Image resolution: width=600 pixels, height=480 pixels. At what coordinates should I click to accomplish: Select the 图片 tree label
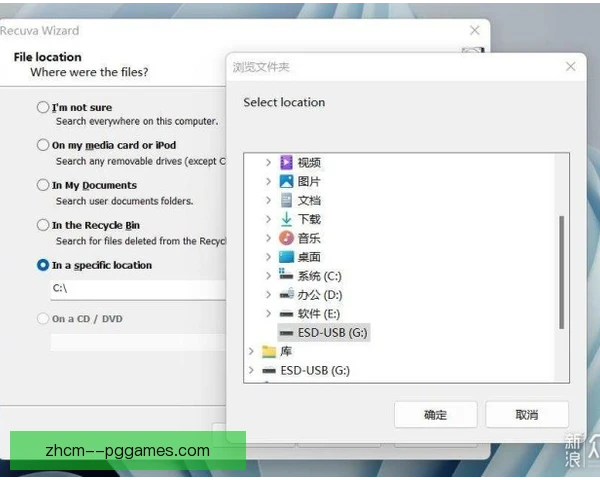309,181
